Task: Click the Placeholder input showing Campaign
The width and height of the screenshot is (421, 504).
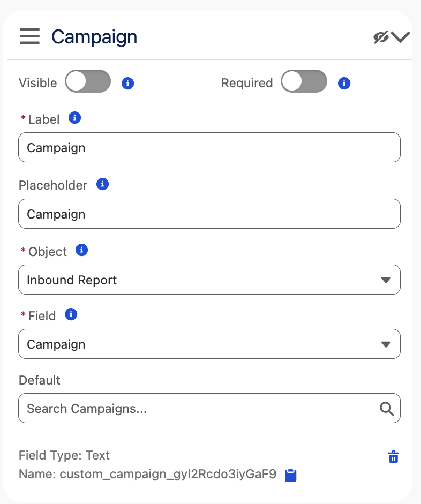Action: tap(209, 214)
